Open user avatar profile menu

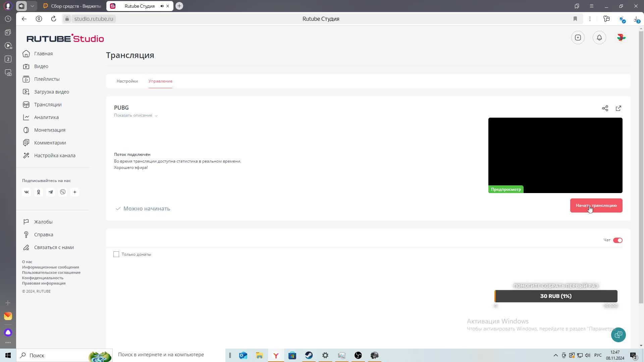pyautogui.click(x=621, y=38)
